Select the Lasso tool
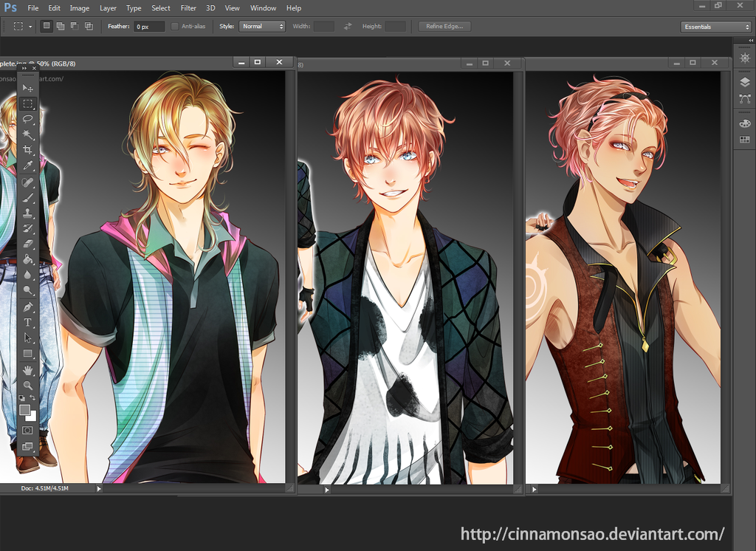 [27, 119]
